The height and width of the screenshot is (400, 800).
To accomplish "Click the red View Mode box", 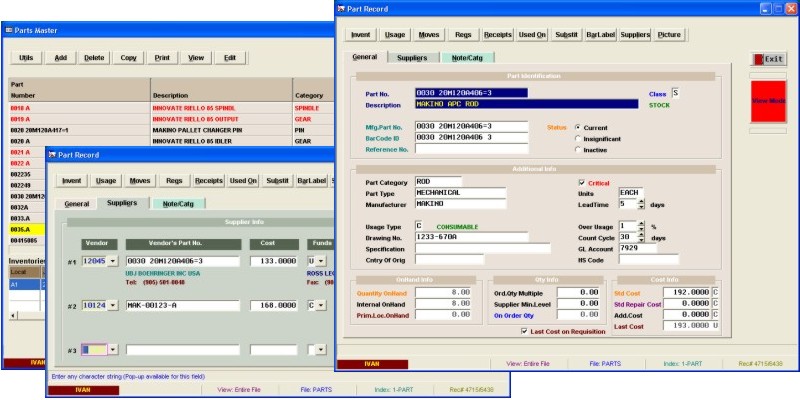I will [x=767, y=101].
